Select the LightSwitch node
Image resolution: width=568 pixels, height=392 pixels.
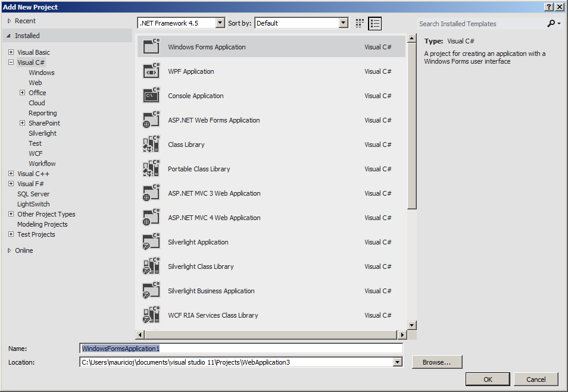33,204
